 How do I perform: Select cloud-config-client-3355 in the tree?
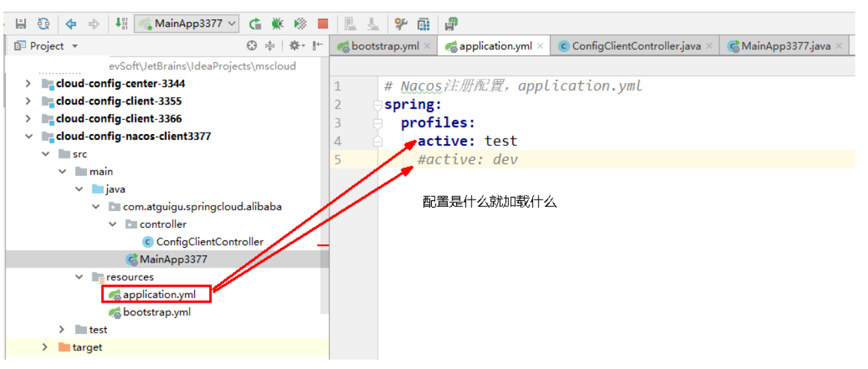119,101
